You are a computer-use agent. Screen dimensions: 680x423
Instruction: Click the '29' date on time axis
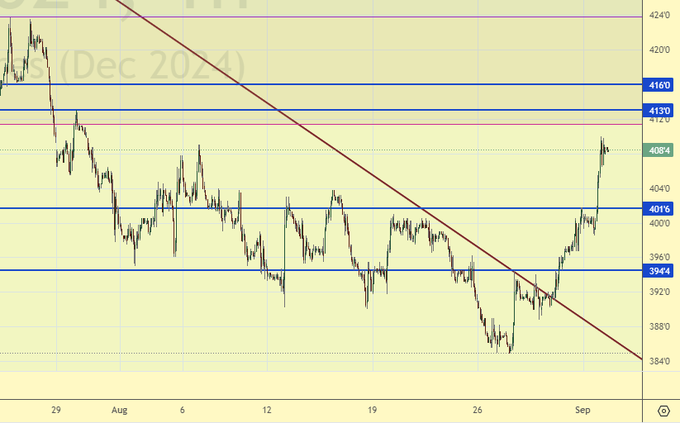click(57, 410)
